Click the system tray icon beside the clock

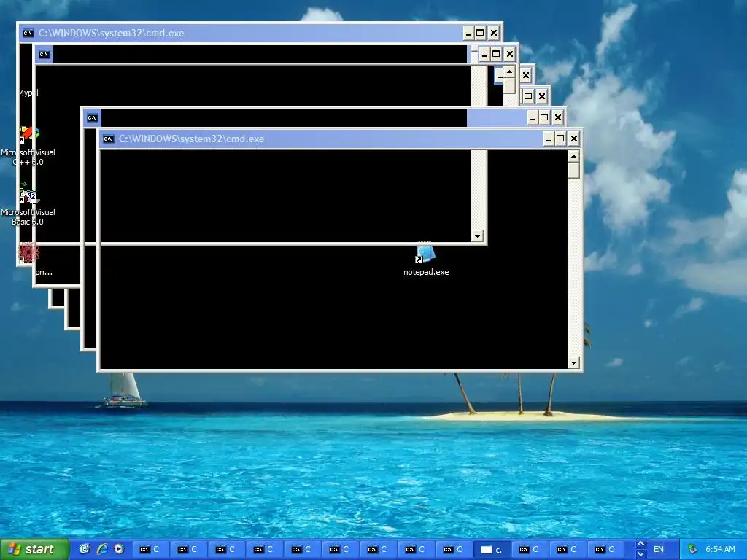[693, 549]
